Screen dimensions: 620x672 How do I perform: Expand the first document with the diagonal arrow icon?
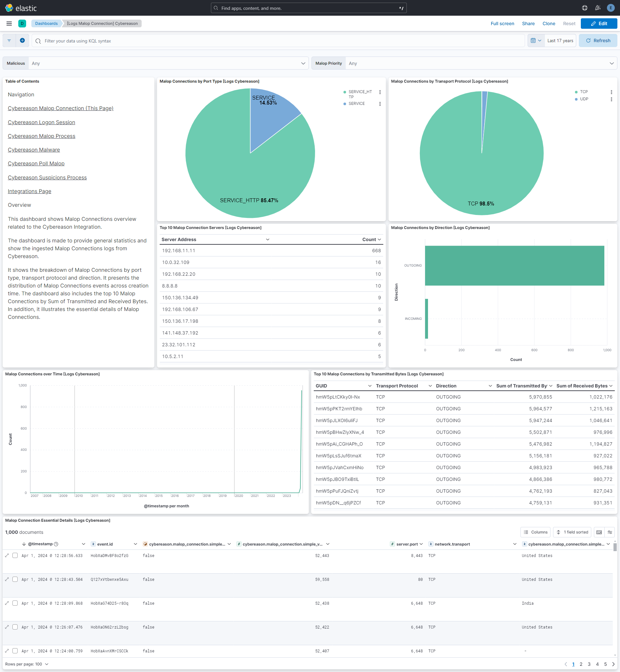[x=7, y=555]
